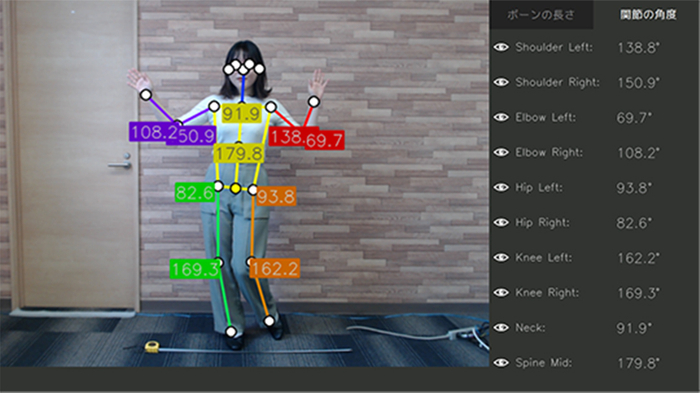
Task: Click the orange 162.2 knee label
Action: tap(275, 268)
